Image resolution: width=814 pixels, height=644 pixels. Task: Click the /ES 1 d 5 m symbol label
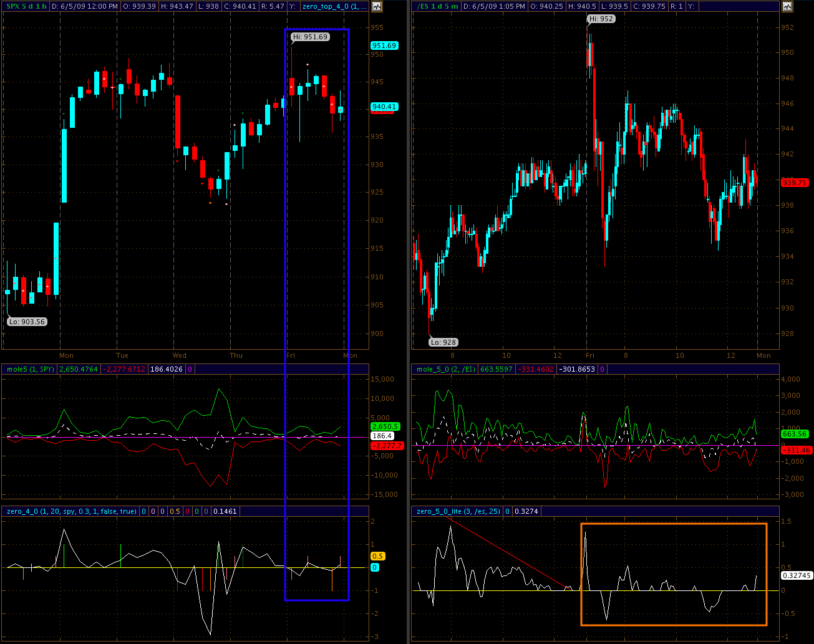point(435,6)
